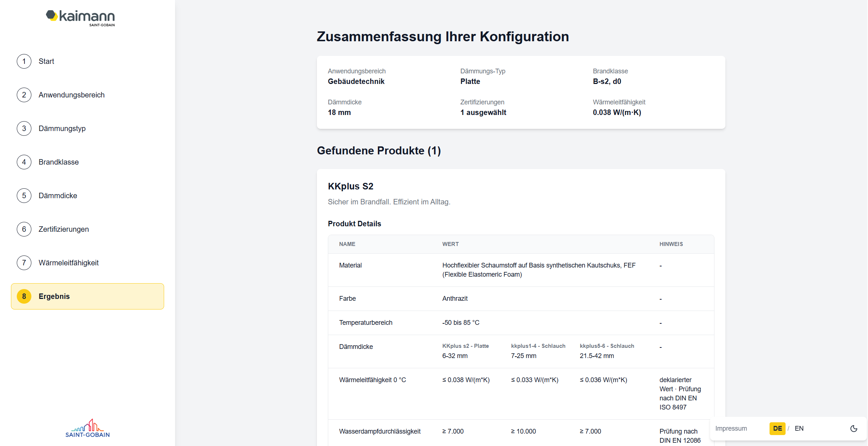The image size is (868, 446).
Task: Switch language to DE
Action: coord(777,428)
